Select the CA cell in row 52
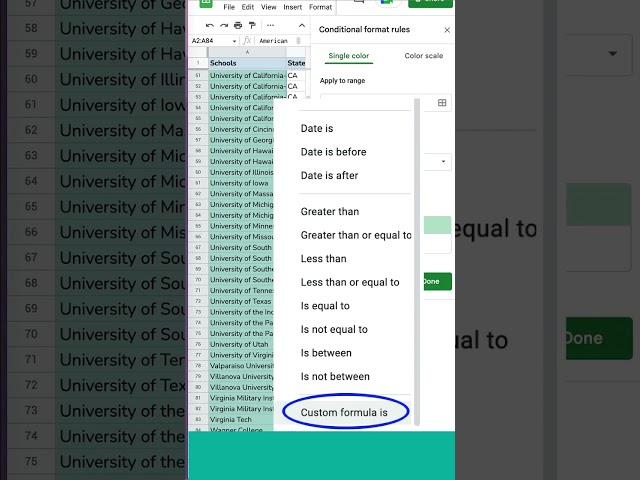Viewport: 640px width, 480px height. pos(296,87)
